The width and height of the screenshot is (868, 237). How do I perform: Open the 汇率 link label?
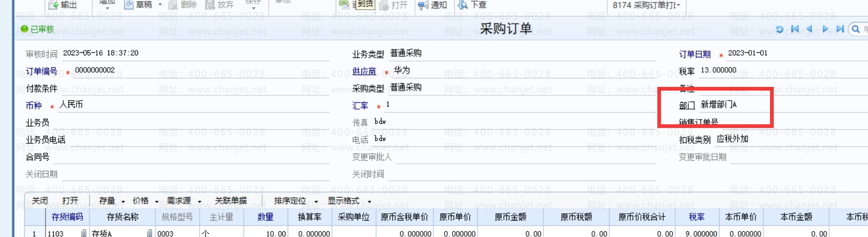(360, 105)
